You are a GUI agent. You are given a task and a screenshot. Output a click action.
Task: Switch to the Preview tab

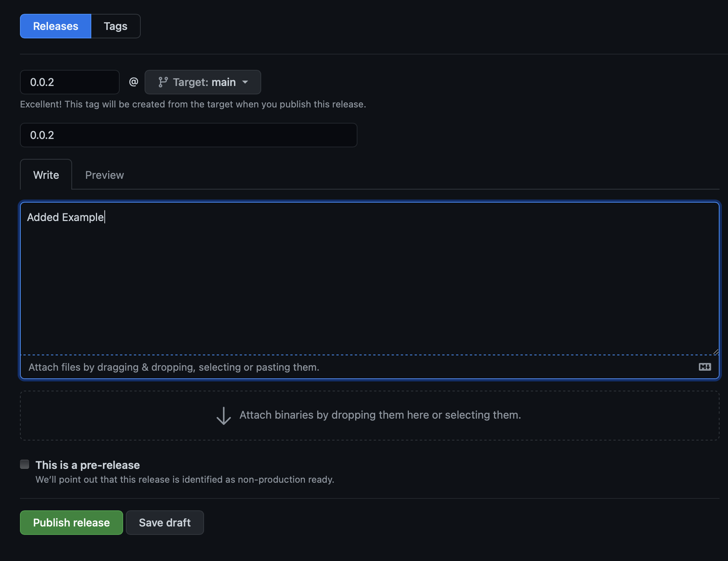(x=105, y=175)
